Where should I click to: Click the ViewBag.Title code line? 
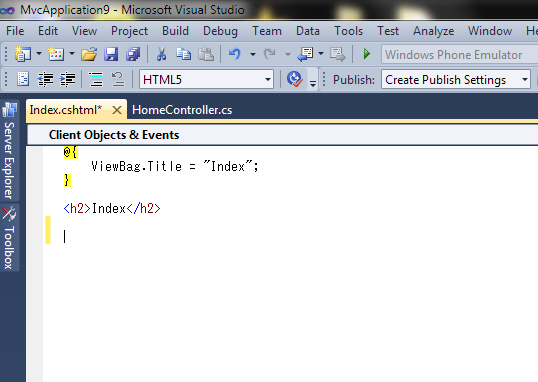click(175, 166)
